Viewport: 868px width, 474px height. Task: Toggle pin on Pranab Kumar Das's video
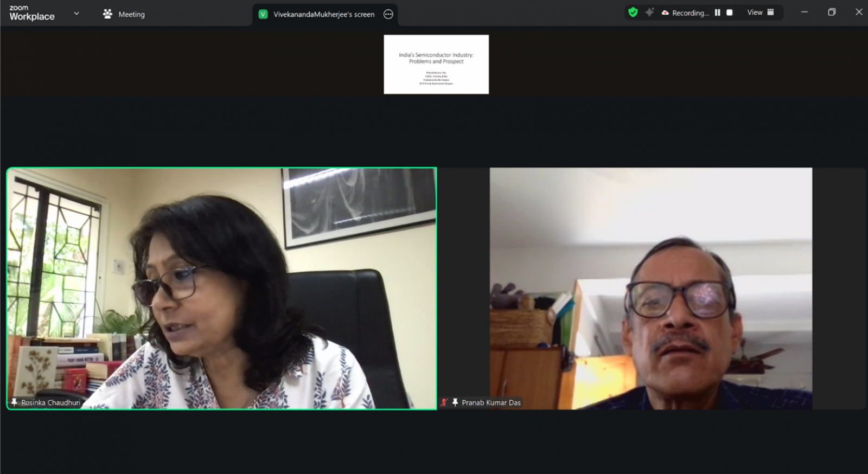coord(455,402)
